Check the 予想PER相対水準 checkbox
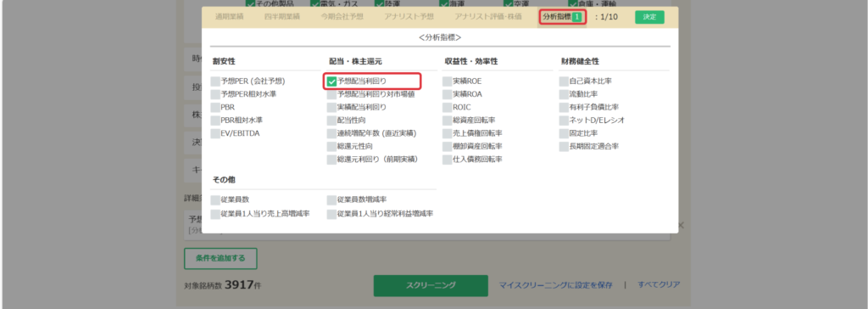This screenshot has height=309, width=868. coord(215,94)
